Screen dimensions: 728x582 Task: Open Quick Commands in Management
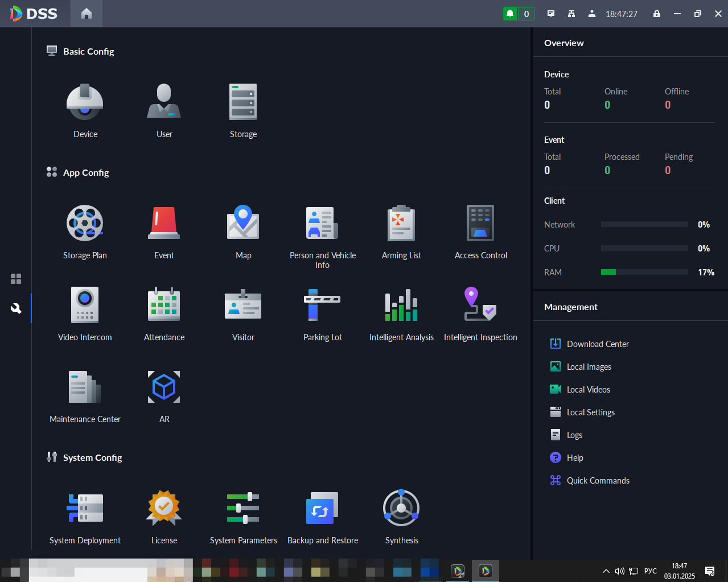point(598,481)
